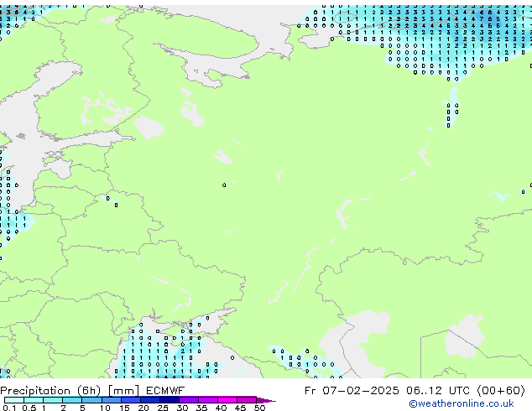532x411 pixels.
Task: Click the purple arrow tip above 50
Action: (x=266, y=400)
